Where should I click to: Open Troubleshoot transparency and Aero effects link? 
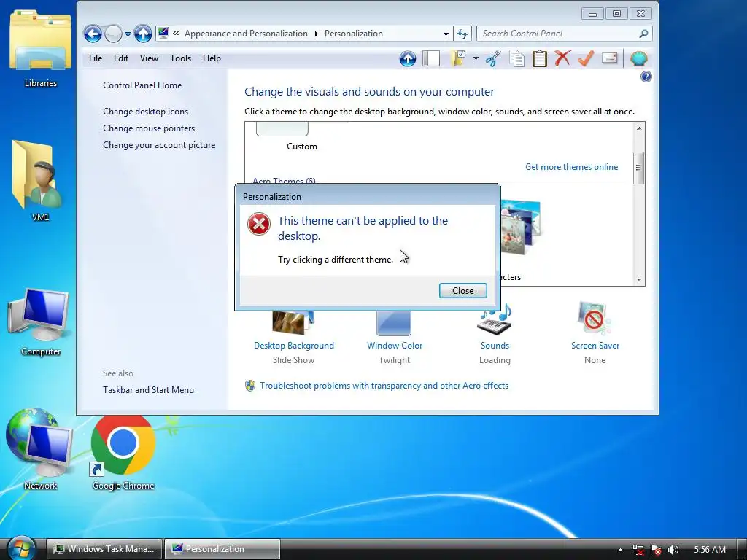pos(384,386)
